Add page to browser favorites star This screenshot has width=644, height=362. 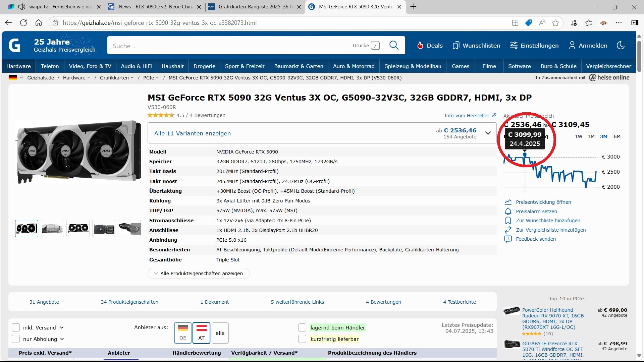(x=555, y=23)
